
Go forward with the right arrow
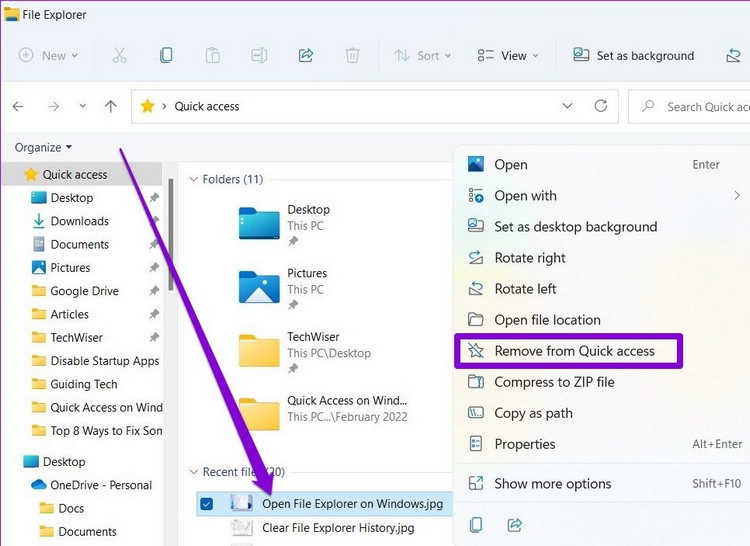pyautogui.click(x=54, y=106)
